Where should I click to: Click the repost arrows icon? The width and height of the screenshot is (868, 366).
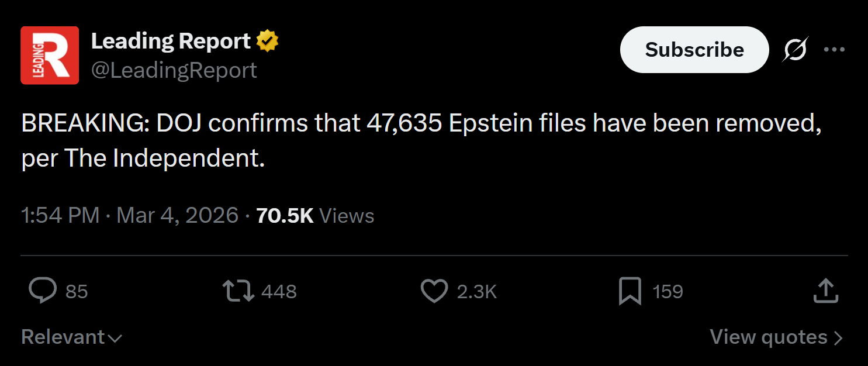coord(238,291)
